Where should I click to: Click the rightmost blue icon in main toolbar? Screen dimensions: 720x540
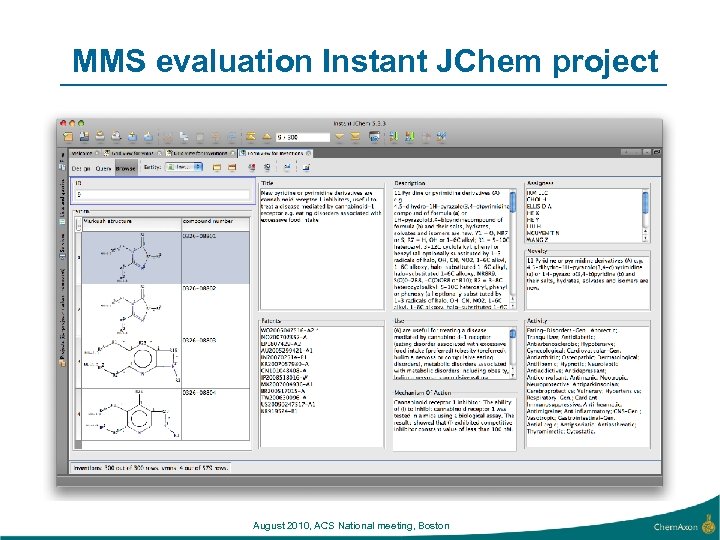(442, 136)
